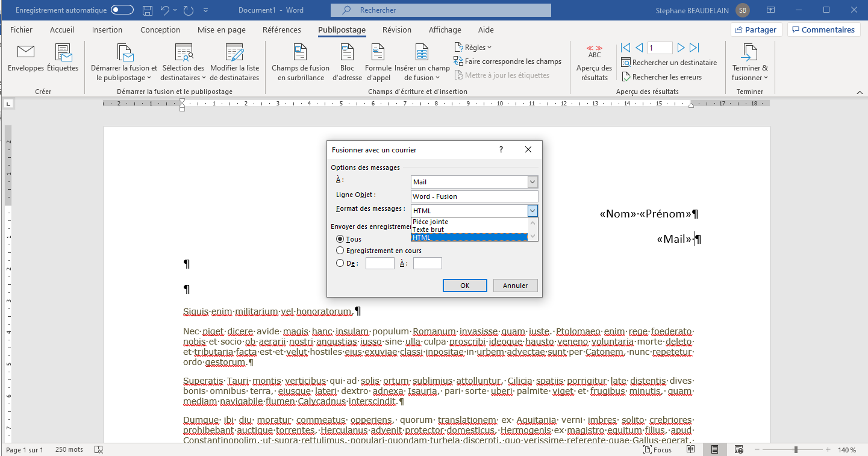The height and width of the screenshot is (456, 868).
Task: Toggle the Enregistrement automatique switch
Action: 122,10
